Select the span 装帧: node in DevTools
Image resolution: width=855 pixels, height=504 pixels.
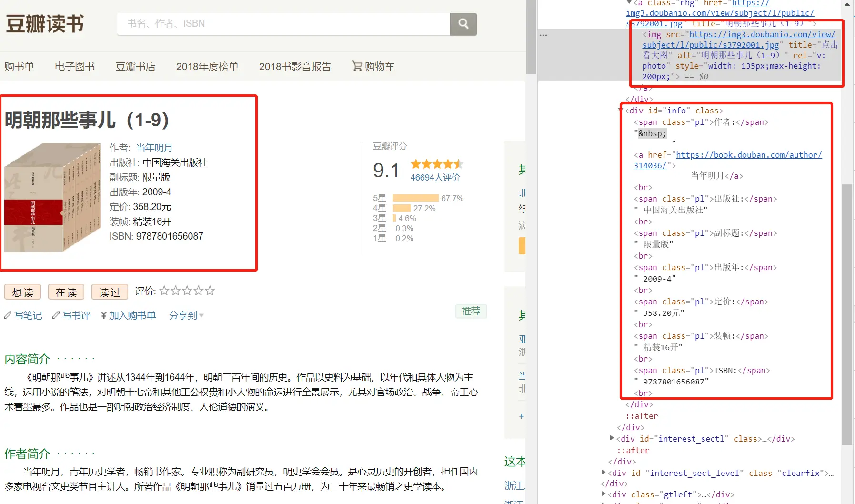pyautogui.click(x=701, y=336)
